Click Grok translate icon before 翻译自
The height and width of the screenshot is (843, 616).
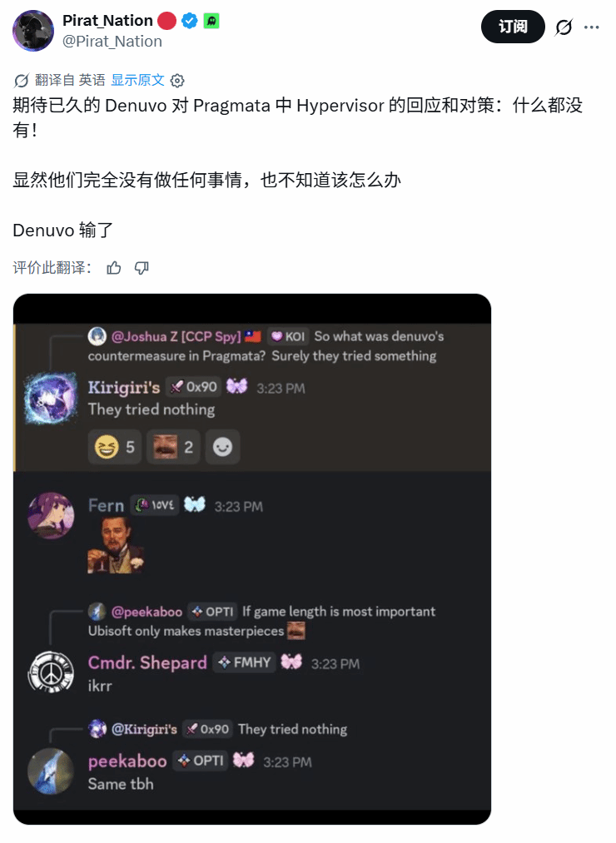click(21, 81)
